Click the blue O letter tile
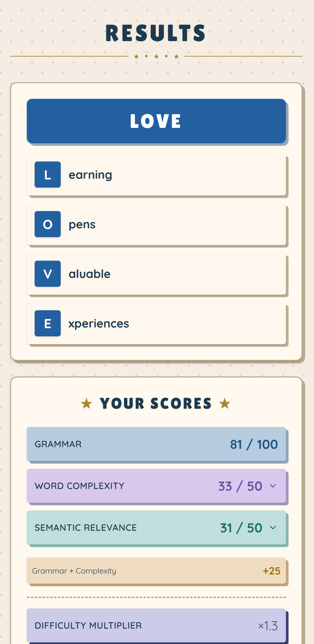This screenshot has width=314, height=644. point(48,224)
